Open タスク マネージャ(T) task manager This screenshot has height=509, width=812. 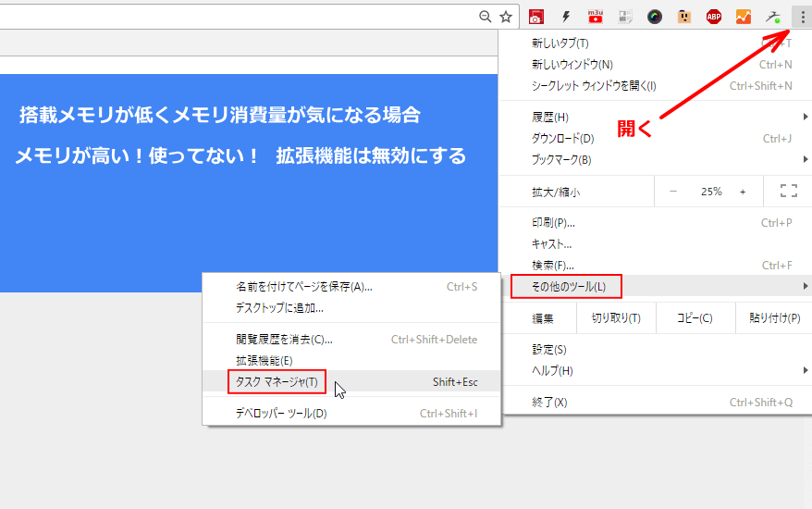click(351, 381)
